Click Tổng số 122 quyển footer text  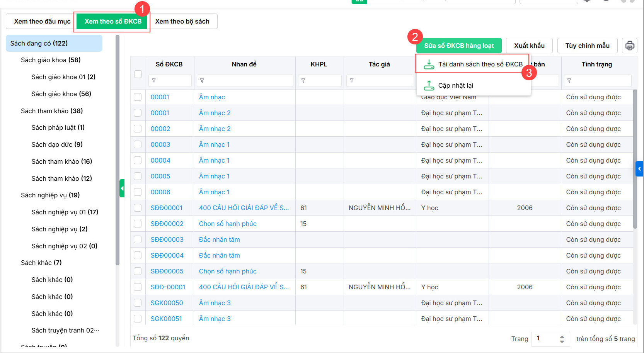pos(161,338)
